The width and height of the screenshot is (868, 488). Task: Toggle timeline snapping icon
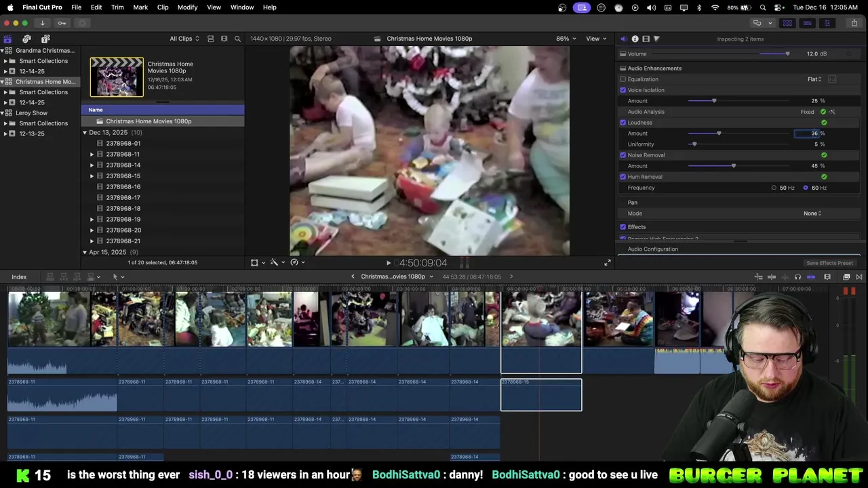811,277
